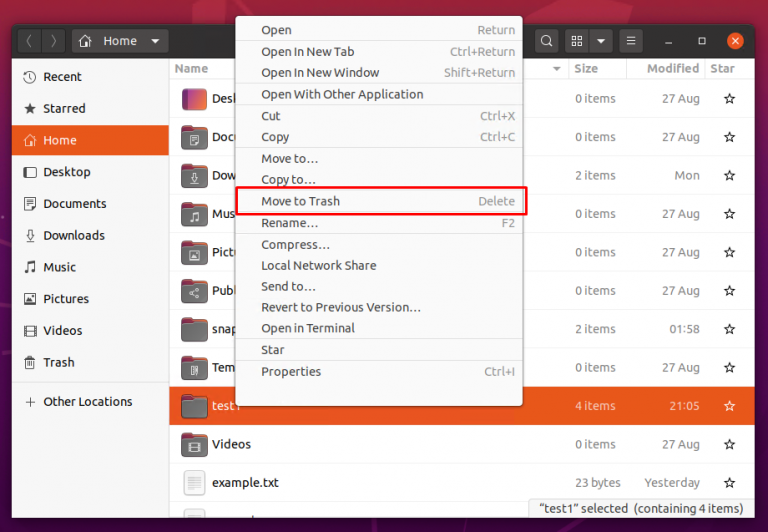The image size is (768, 532).
Task: Select Cut from the context menu
Action: coord(379,116)
